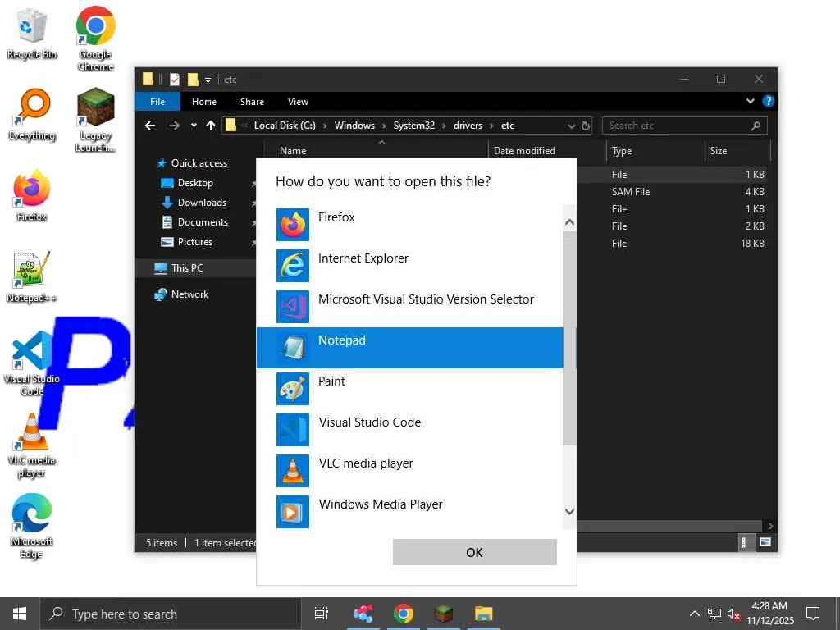Confirm the dialog with OK
This screenshot has width=840, height=630.
(x=475, y=552)
